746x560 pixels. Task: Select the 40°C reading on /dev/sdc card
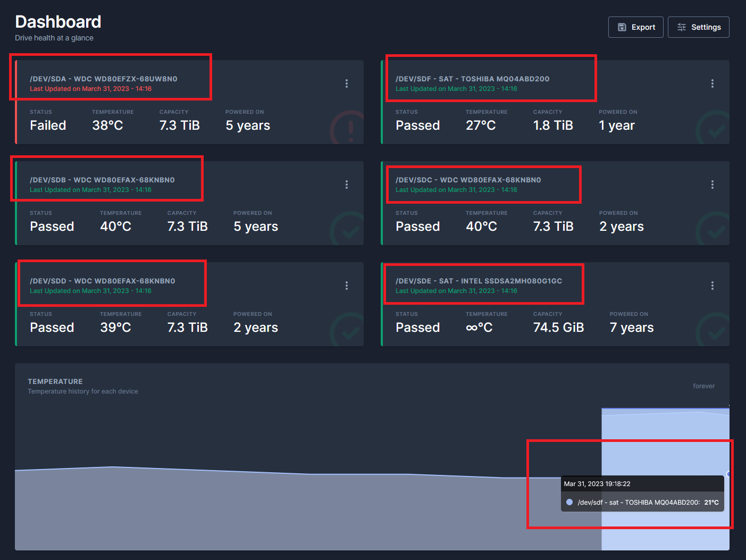click(x=481, y=227)
